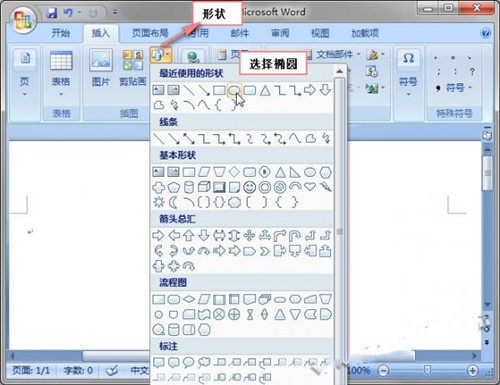Select the scribble shape at the end of 线条
The width and height of the screenshot is (500, 385).
click(326, 138)
